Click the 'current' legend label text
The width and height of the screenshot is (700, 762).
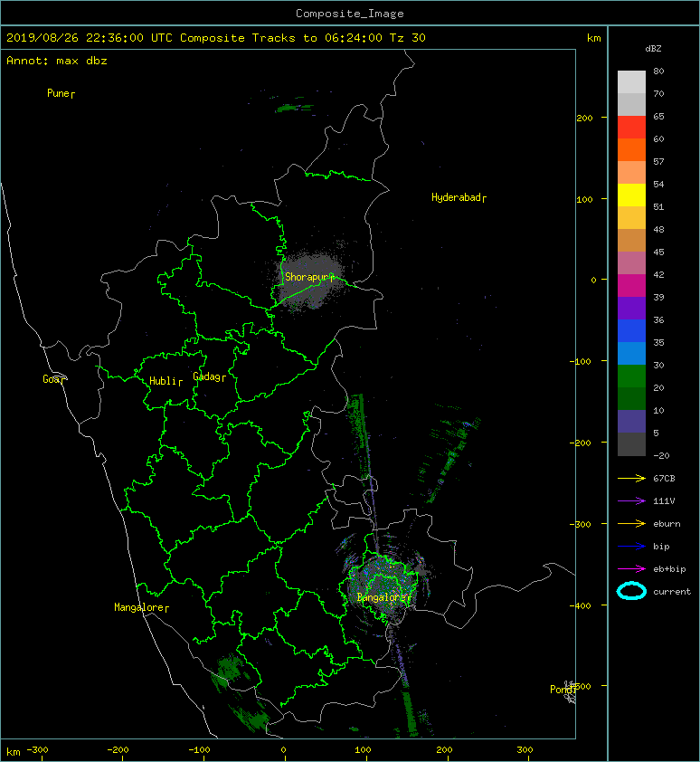point(672,592)
